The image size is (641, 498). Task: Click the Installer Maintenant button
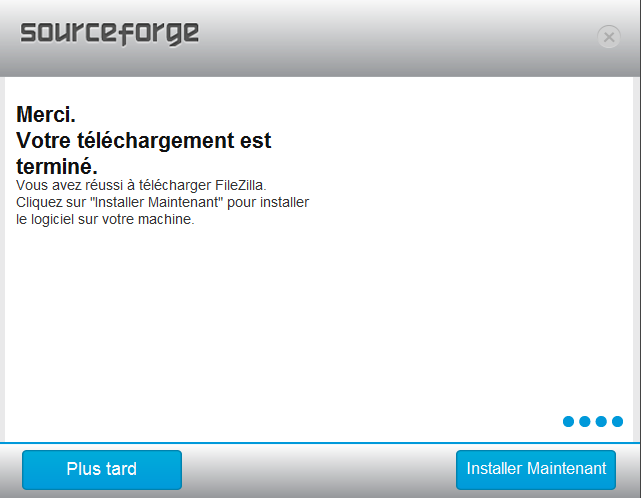click(536, 469)
